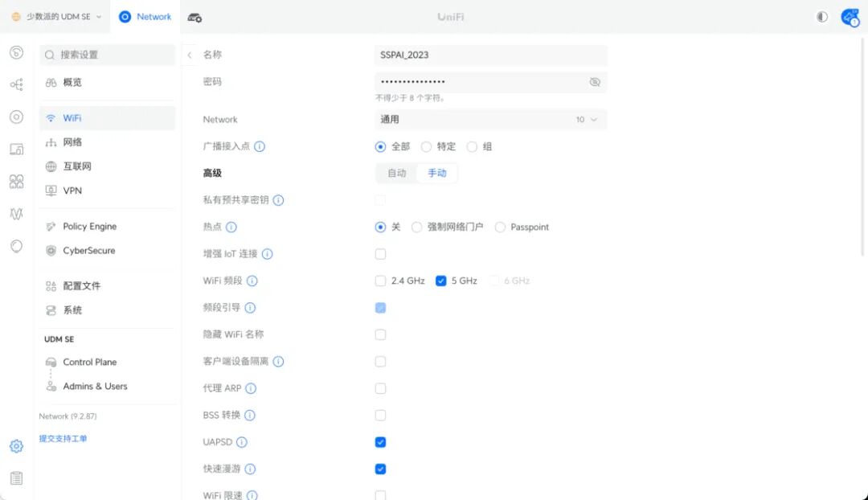Click the blue Settings gear icon
This screenshot has height=500, width=868.
coord(17,446)
